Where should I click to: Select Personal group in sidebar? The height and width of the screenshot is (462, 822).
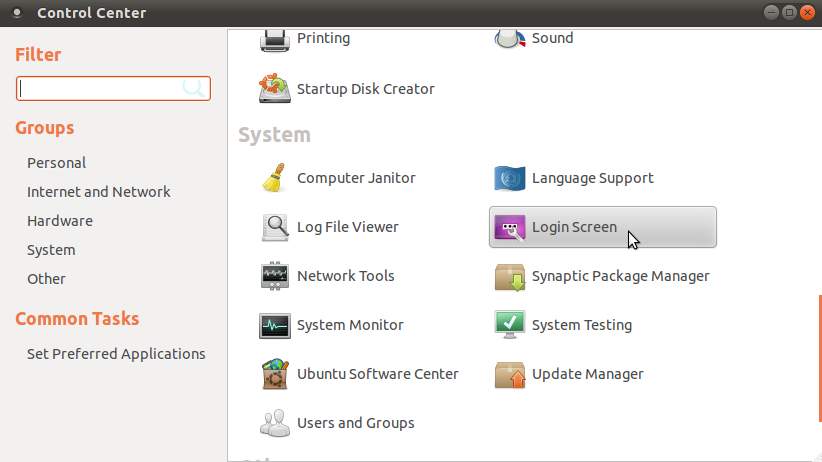pos(57,163)
